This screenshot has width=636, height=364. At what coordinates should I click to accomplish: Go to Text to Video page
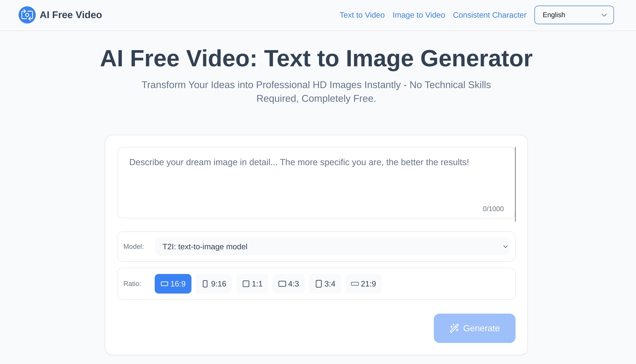[x=362, y=15]
